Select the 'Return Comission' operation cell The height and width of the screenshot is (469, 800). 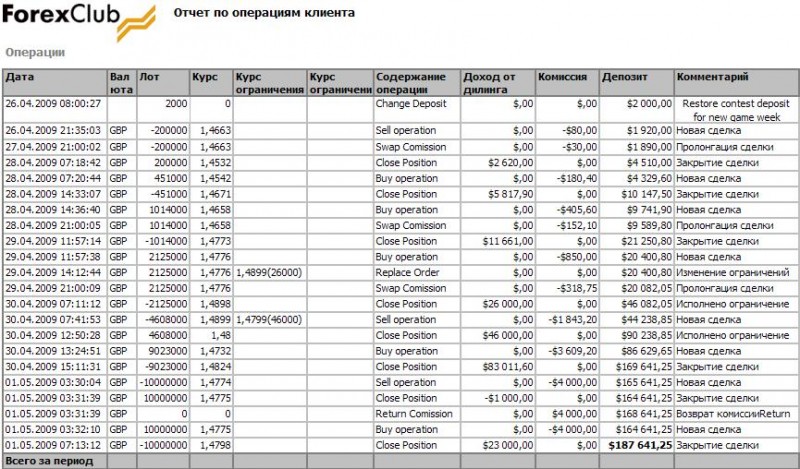[x=412, y=413]
